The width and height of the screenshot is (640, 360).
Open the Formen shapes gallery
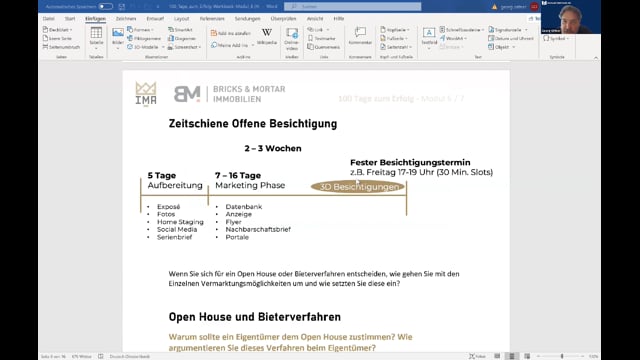click(140, 30)
